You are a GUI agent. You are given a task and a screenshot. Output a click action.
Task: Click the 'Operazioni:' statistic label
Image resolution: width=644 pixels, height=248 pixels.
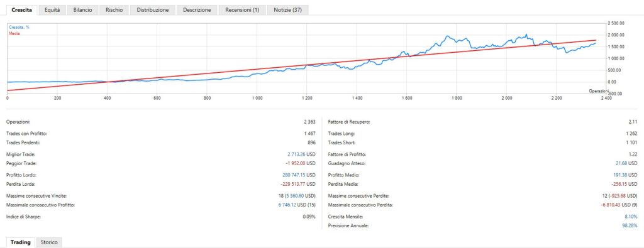[x=18, y=122]
